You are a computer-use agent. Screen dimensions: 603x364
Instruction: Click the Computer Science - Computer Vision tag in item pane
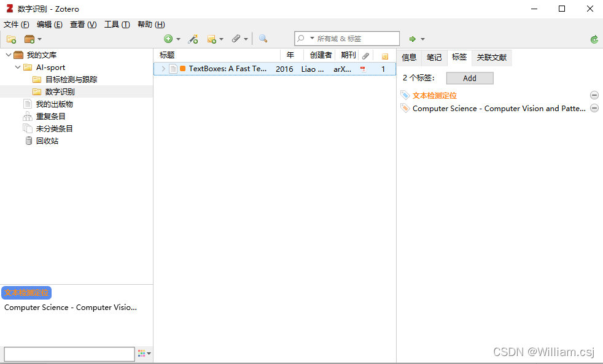coord(499,109)
